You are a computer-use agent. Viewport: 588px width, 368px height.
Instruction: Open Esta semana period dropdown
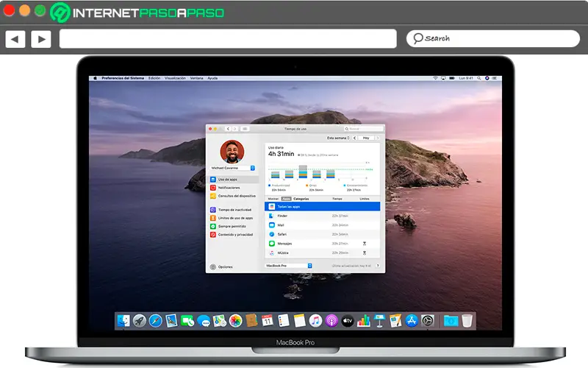click(338, 138)
